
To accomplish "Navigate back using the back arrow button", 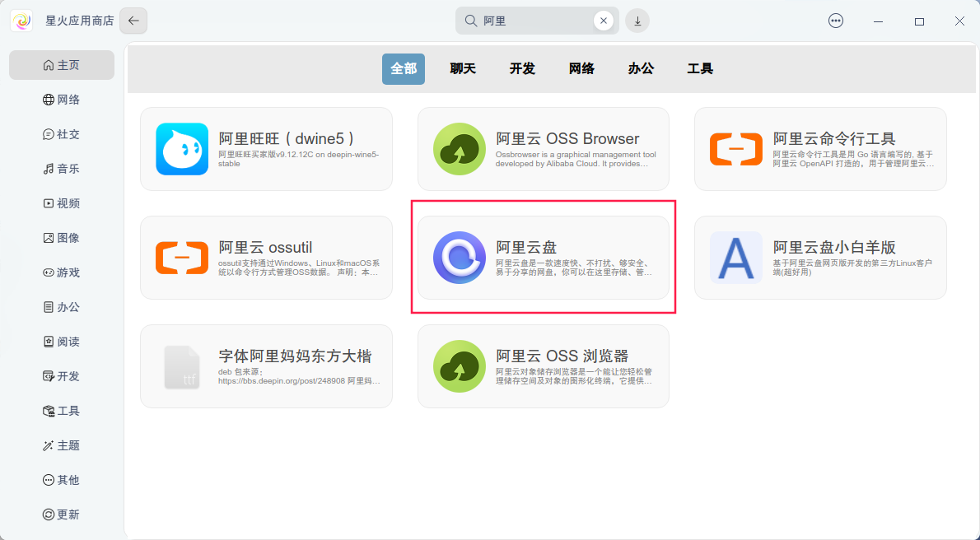I will [x=133, y=21].
